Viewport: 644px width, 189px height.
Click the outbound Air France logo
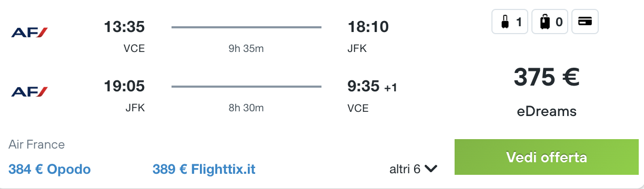pyautogui.click(x=29, y=33)
